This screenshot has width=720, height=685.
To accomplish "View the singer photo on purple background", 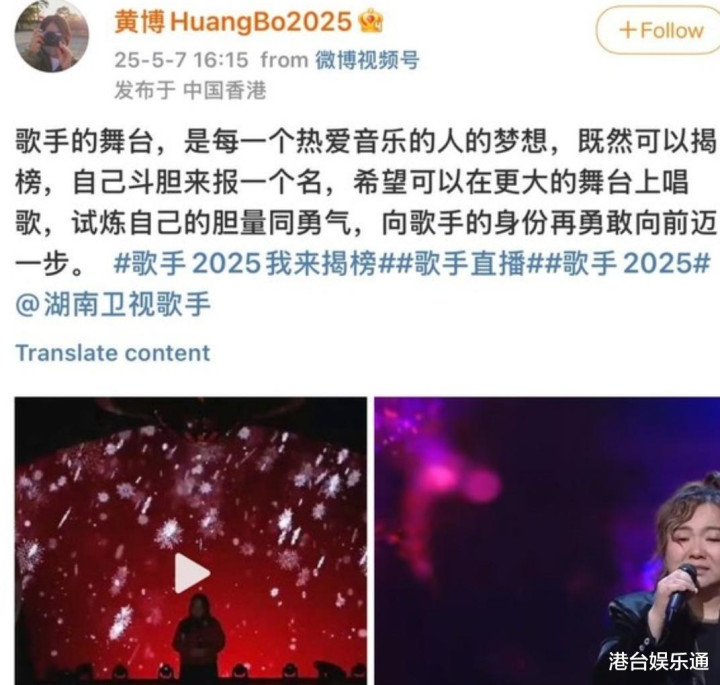I will tap(547, 541).
